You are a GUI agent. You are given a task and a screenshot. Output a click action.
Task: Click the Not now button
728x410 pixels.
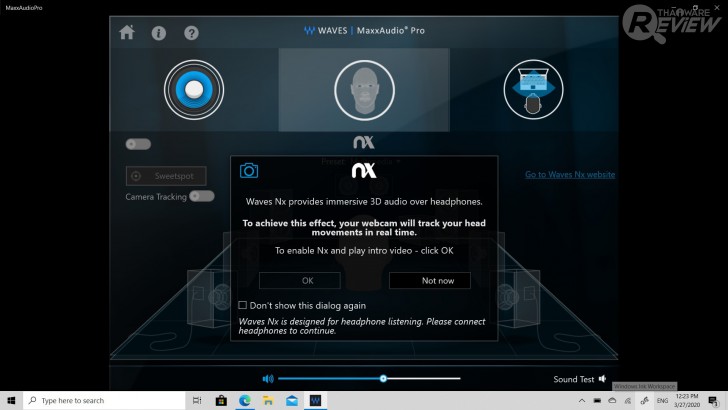click(430, 280)
